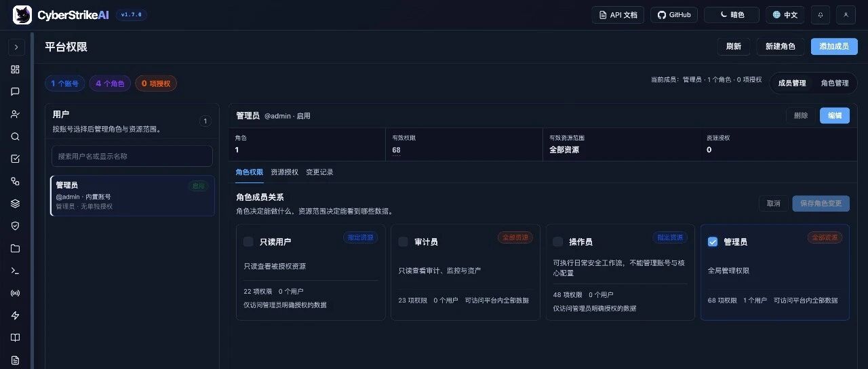
Task: Click the 启用 status badge on the user row
Action: [198, 186]
